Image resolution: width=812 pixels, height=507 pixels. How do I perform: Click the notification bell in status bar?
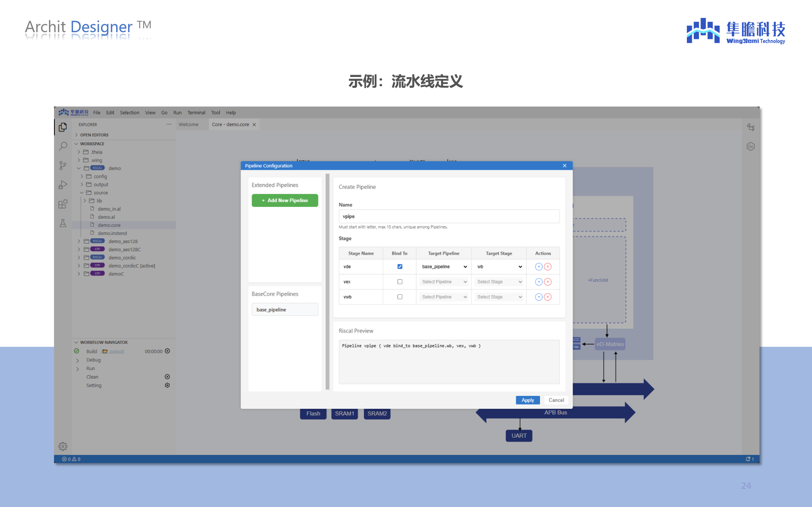pyautogui.click(x=750, y=459)
